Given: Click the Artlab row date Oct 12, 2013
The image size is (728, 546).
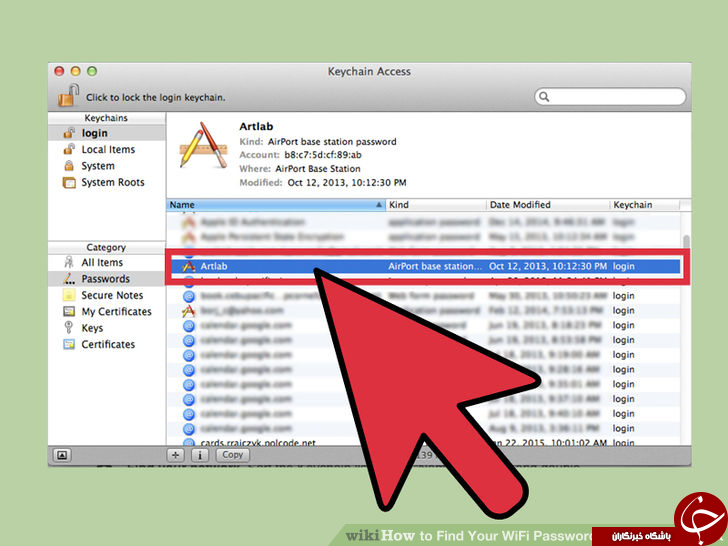Looking at the screenshot, I should (x=548, y=266).
